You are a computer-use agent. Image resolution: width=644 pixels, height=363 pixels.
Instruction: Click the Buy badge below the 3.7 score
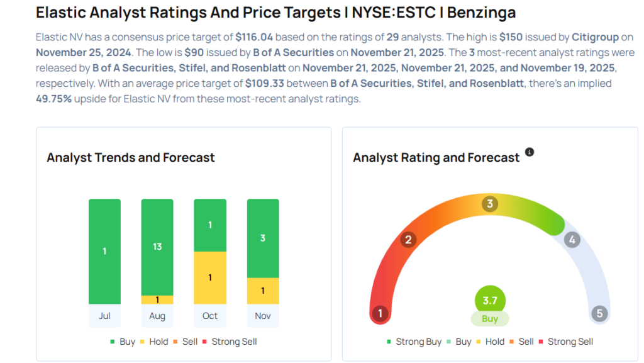(490, 319)
